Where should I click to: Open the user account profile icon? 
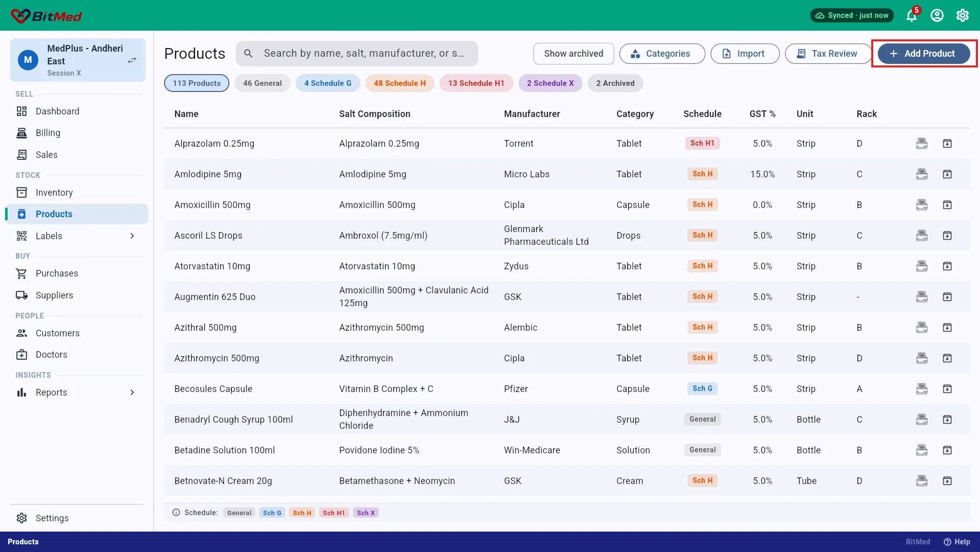point(937,15)
